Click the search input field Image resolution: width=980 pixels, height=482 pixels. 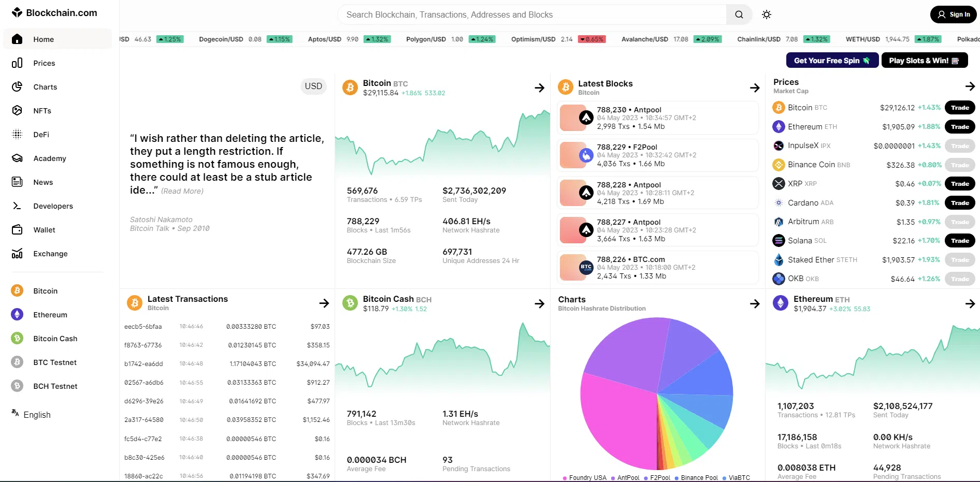point(532,14)
